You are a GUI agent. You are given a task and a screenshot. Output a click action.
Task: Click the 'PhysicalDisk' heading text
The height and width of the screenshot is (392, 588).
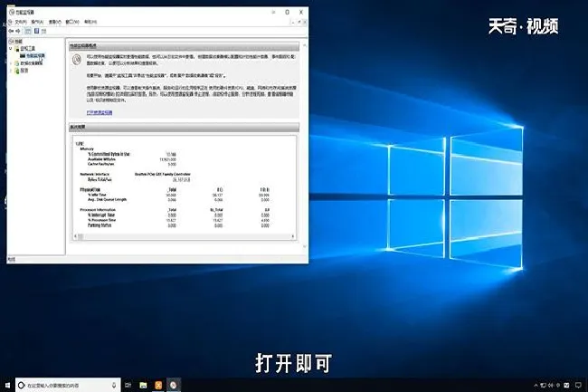(90, 190)
